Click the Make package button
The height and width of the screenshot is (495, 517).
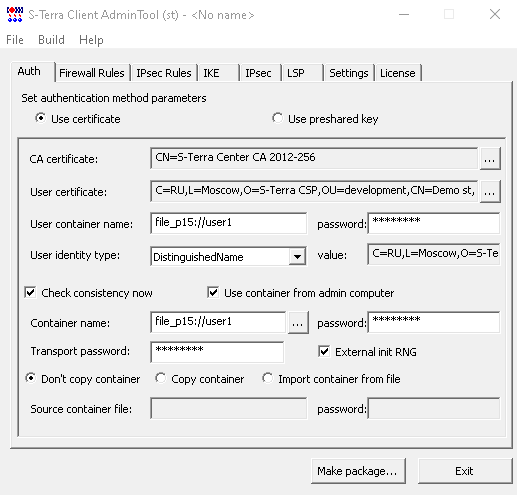[x=358, y=471]
